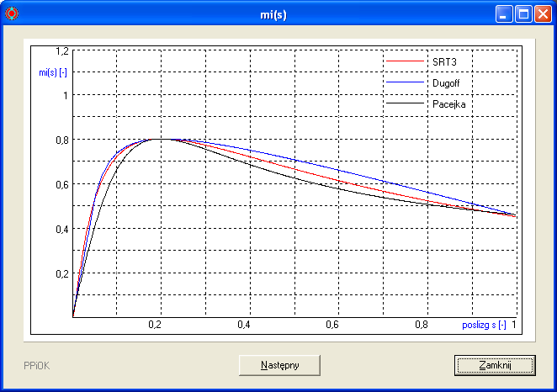The image size is (557, 392).
Task: Maximize the mi(s) window
Action: point(523,14)
